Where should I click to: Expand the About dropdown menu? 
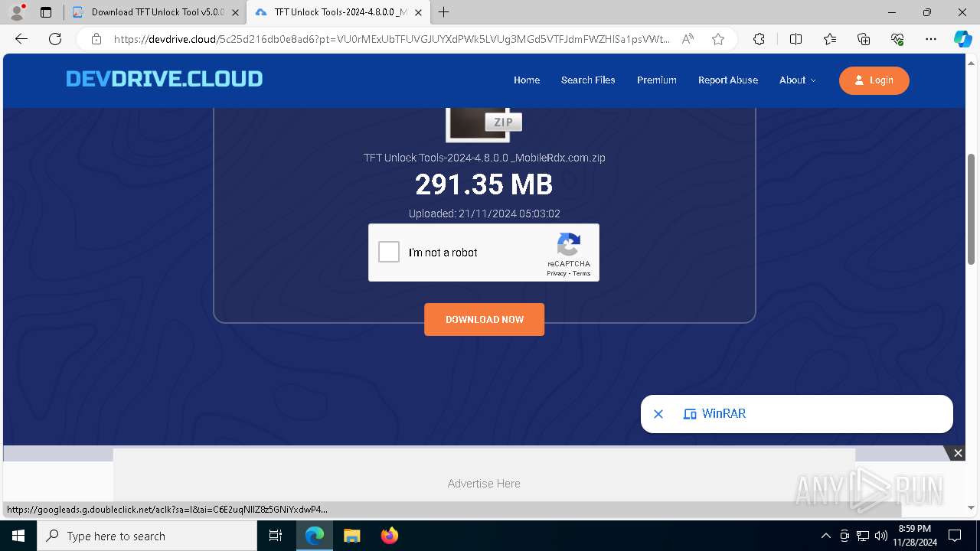pos(798,80)
